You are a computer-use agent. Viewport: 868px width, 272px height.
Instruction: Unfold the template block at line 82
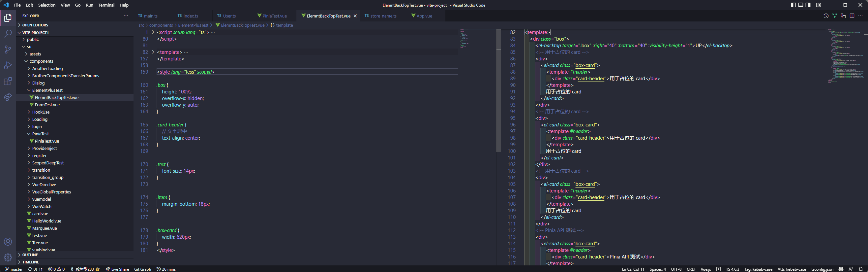pos(153,52)
